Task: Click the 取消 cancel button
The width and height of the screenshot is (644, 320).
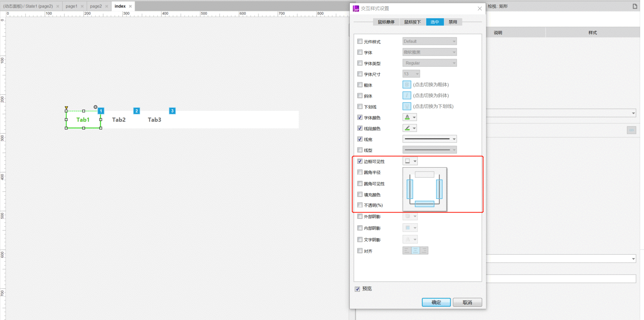Action: pos(467,302)
